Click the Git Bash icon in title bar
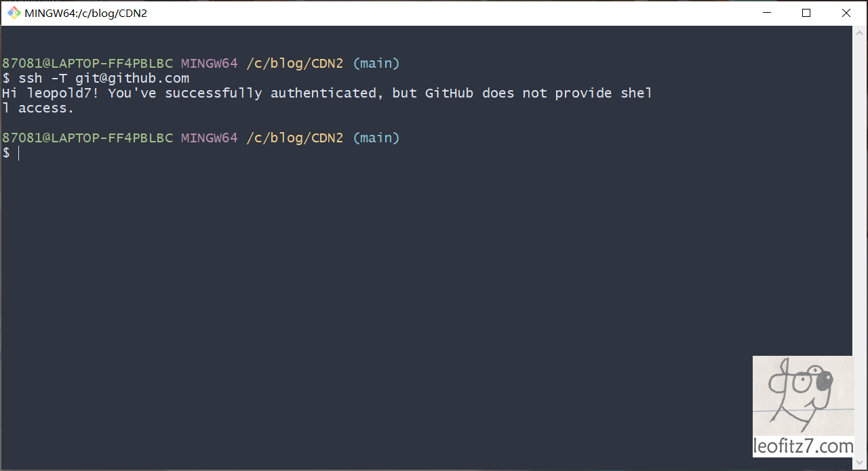 [x=14, y=13]
